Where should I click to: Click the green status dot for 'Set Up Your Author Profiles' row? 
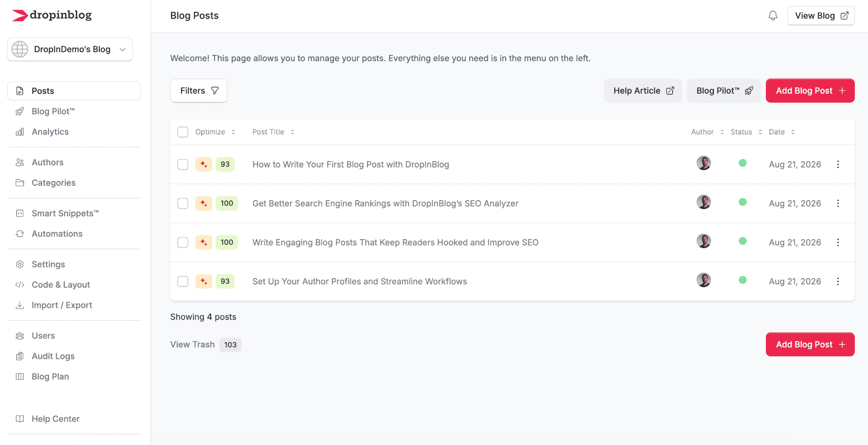click(x=743, y=280)
